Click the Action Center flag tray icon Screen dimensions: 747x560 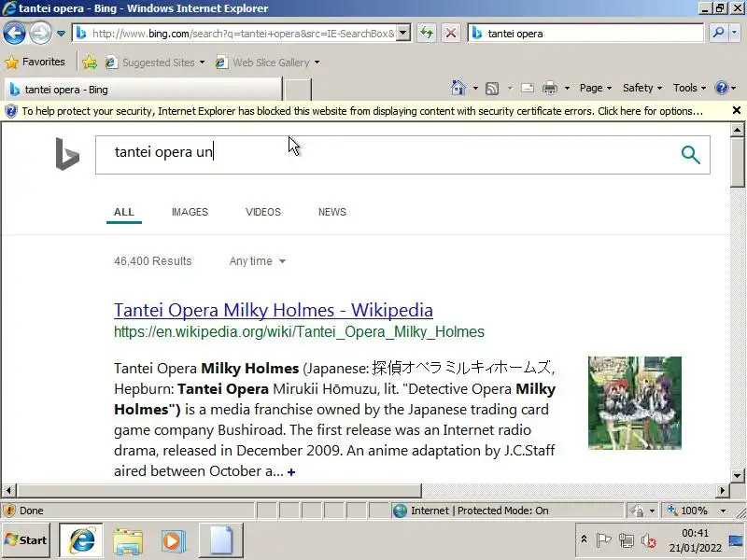point(603,540)
